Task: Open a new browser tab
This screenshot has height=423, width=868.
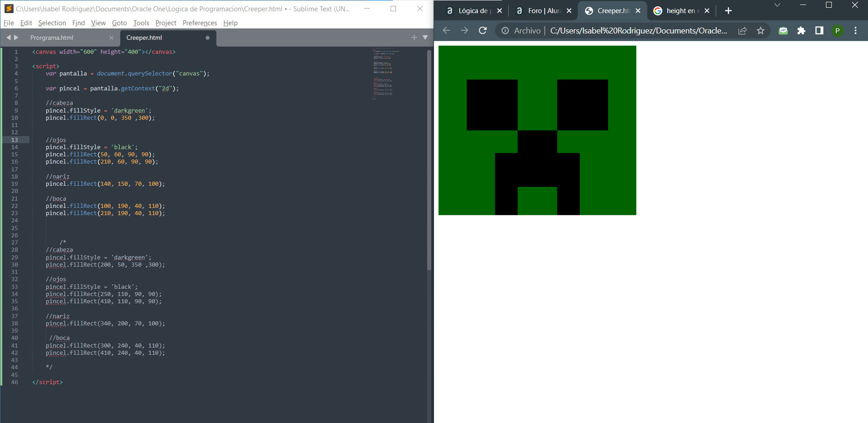Action: click(728, 11)
